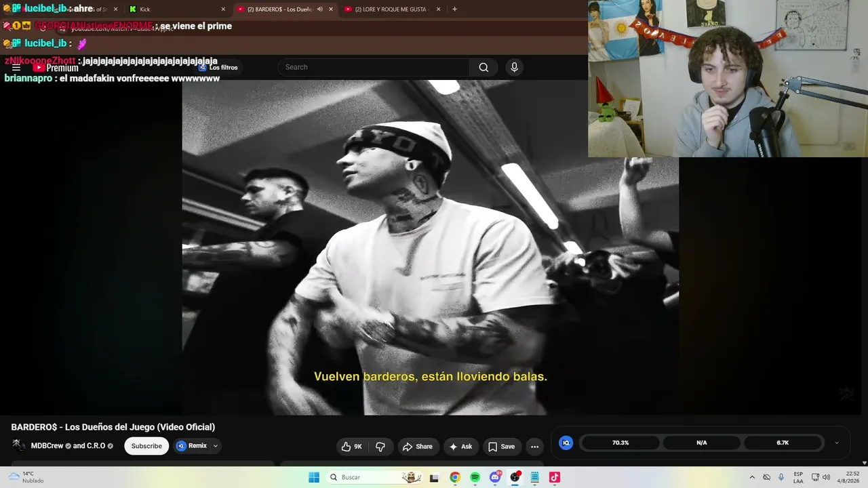Switch the ESP LAA keyboard language
868x488 pixels.
(798, 477)
